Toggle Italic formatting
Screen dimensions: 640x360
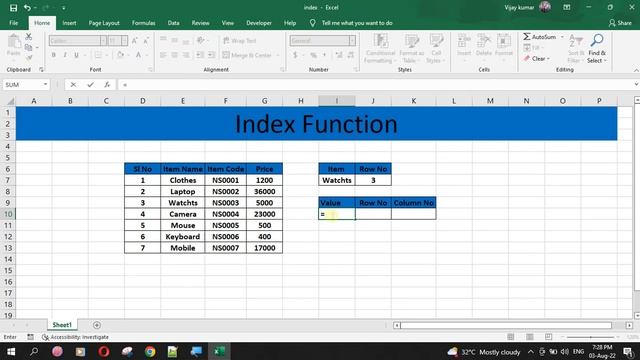[x=65, y=55]
